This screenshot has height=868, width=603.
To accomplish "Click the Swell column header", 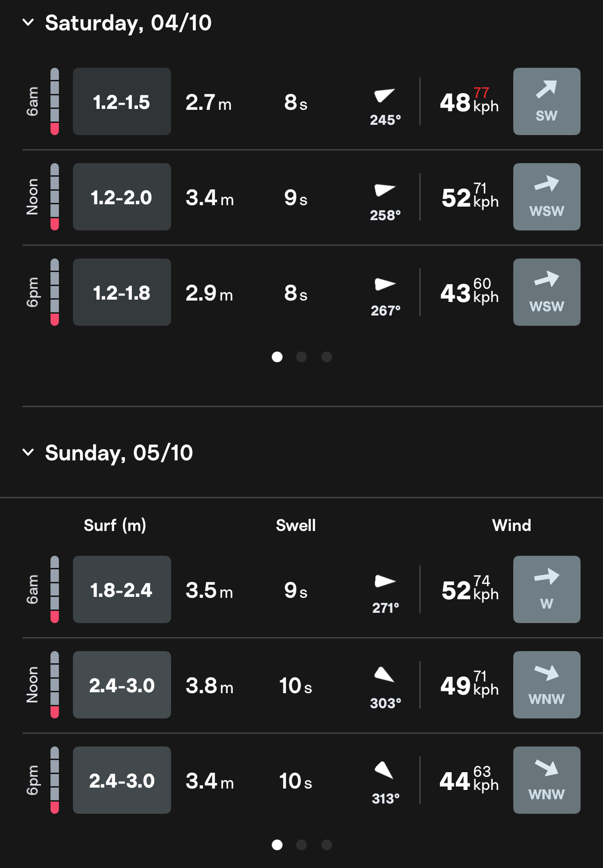I will coord(295,525).
